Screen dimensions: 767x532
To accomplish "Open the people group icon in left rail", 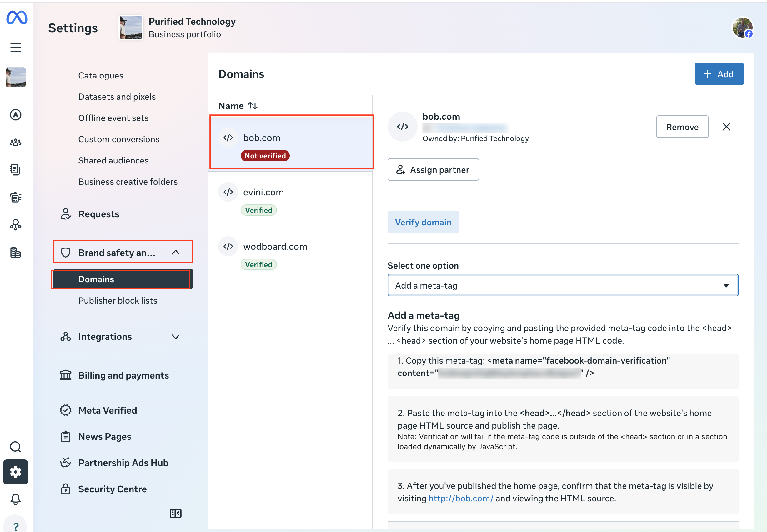I will click(x=16, y=142).
